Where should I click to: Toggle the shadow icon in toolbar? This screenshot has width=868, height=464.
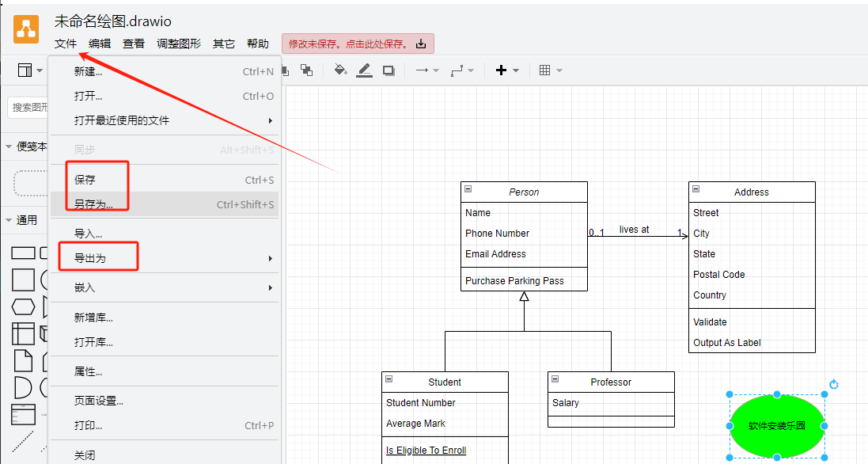pyautogui.click(x=389, y=70)
